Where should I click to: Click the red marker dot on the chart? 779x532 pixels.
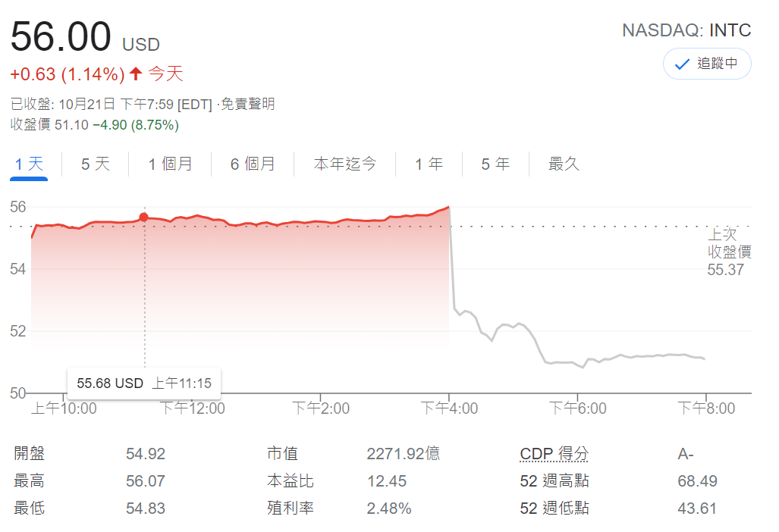[x=144, y=217]
